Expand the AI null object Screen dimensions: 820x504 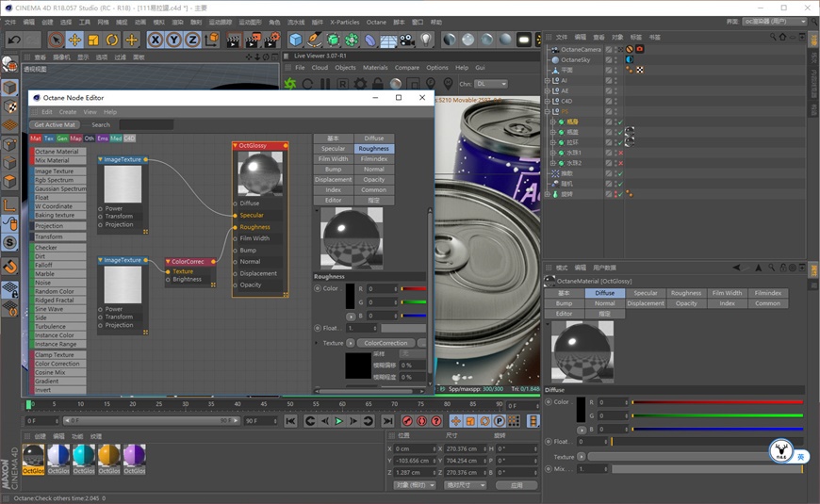[x=547, y=80]
